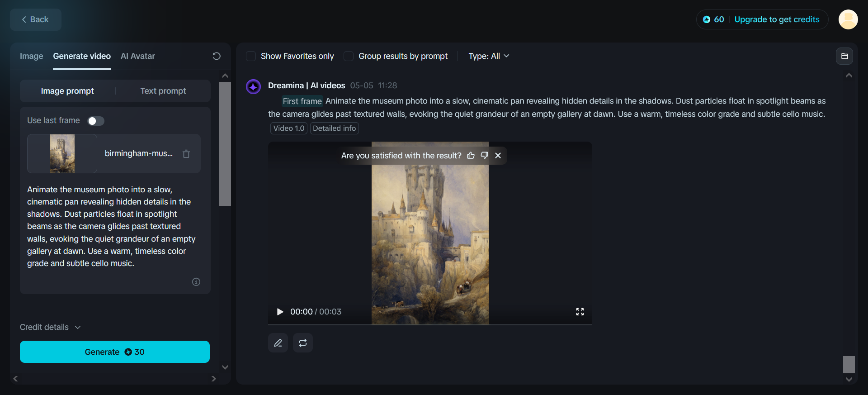Click the castle video preview
This screenshot has width=868, height=395.
click(430, 233)
